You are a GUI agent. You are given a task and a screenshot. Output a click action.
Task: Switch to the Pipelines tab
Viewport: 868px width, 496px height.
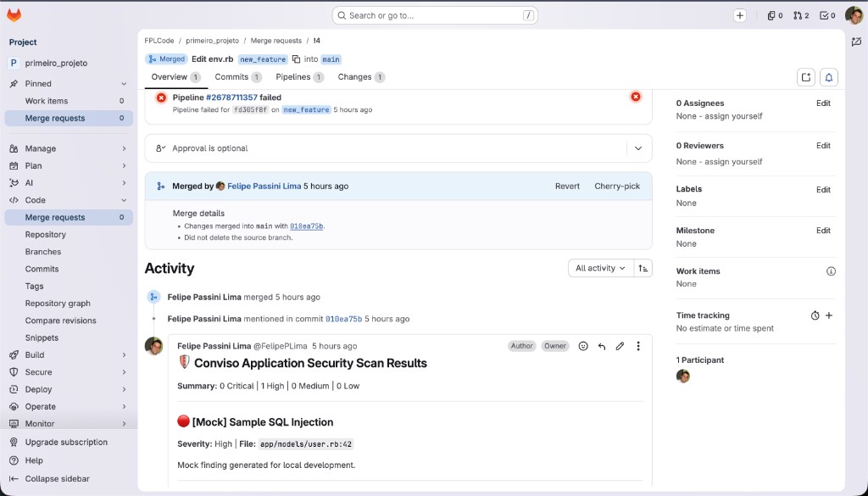[299, 77]
